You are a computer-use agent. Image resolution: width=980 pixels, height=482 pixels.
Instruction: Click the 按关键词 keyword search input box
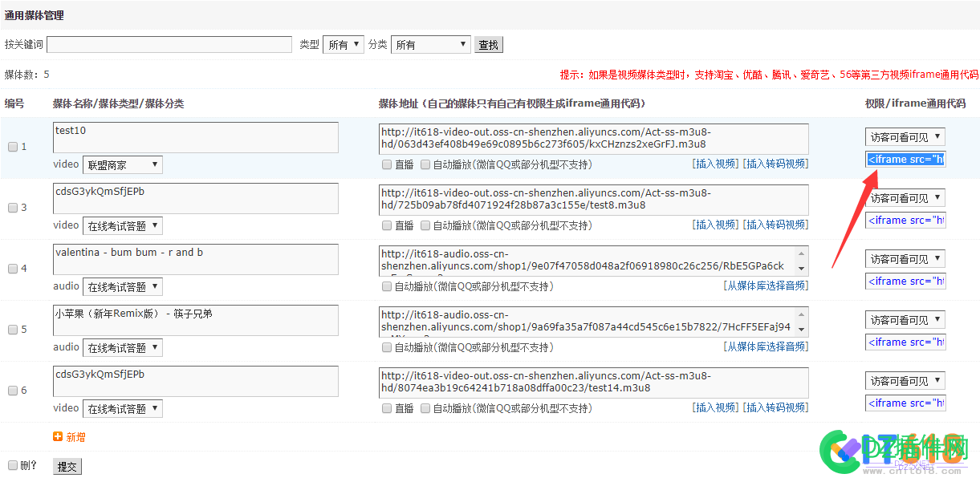pos(169,44)
